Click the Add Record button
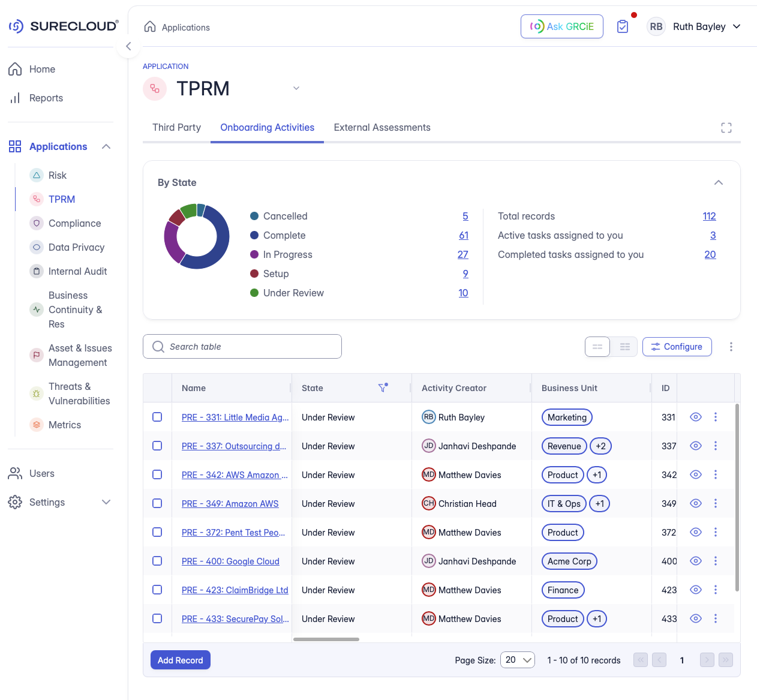 tap(180, 660)
